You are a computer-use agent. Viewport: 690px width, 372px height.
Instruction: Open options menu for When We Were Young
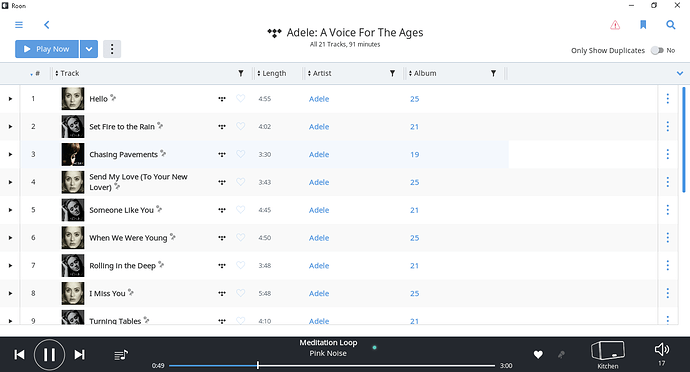(668, 238)
